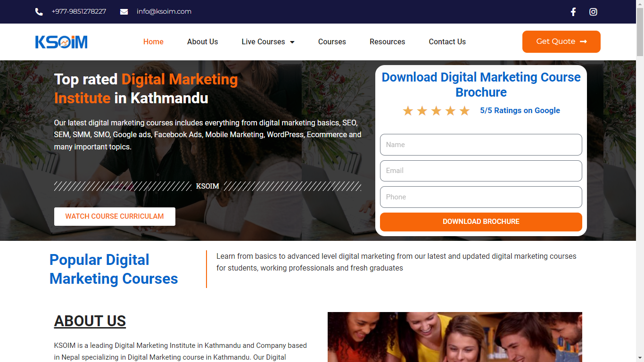644x362 pixels.
Task: Click the 5/5 Ratings on Google text
Action: click(520, 110)
